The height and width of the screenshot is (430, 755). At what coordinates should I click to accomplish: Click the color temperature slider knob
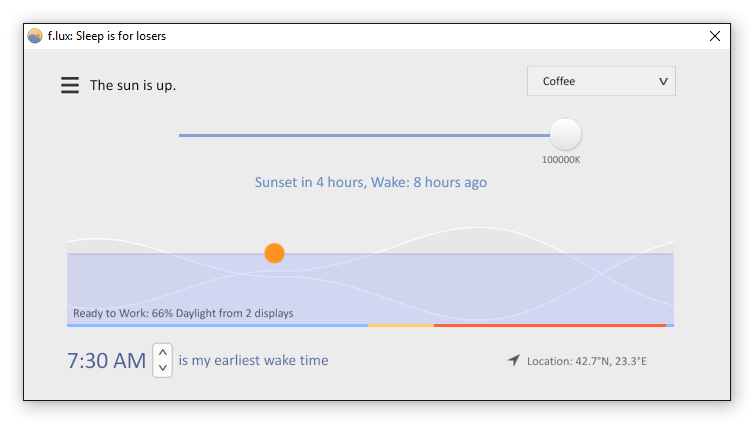565,134
